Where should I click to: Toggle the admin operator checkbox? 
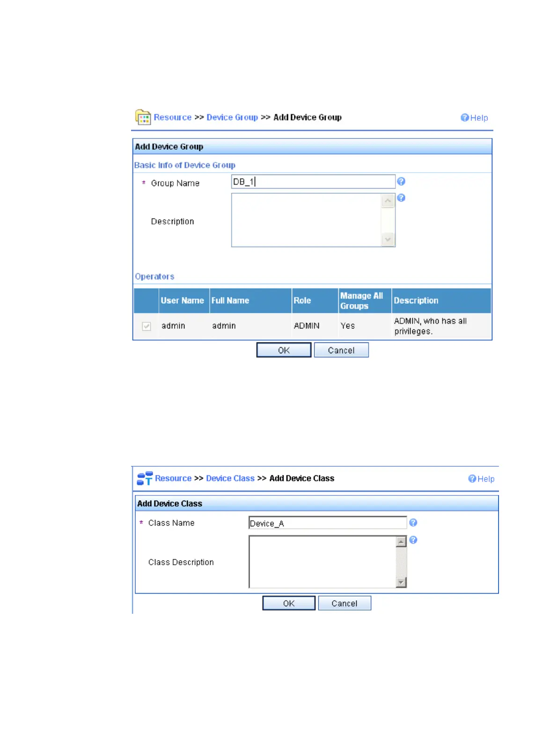click(x=147, y=326)
